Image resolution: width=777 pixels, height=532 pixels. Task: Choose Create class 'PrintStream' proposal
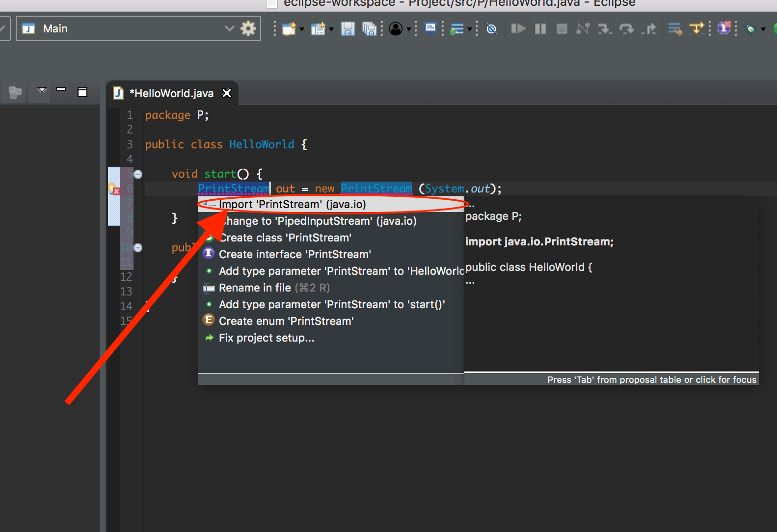pyautogui.click(x=331, y=238)
